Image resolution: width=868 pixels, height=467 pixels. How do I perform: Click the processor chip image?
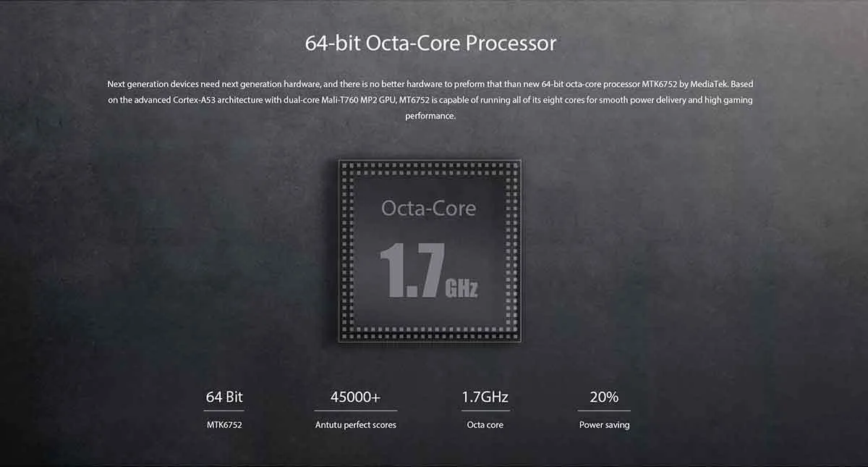pyautogui.click(x=430, y=251)
